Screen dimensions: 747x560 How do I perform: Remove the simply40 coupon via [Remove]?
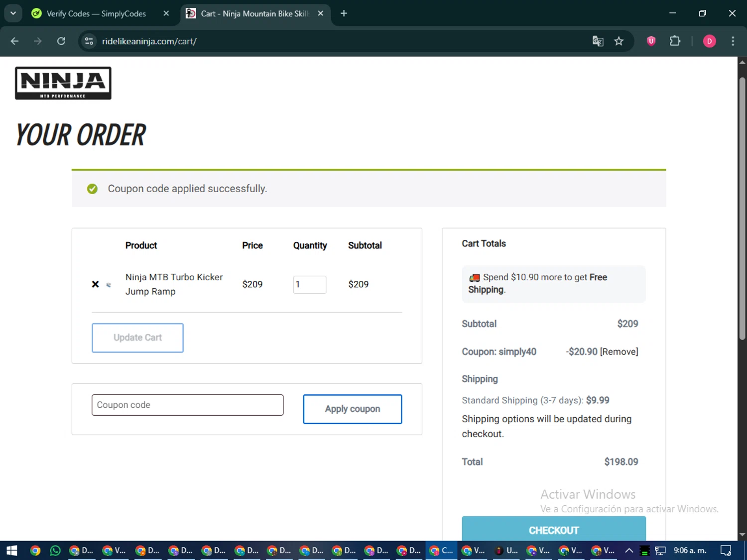tap(619, 352)
